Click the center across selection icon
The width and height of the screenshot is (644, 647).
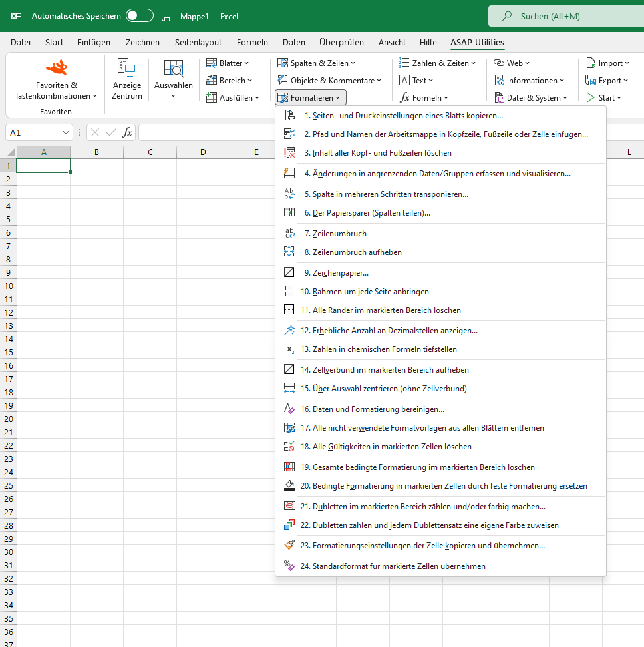[289, 388]
